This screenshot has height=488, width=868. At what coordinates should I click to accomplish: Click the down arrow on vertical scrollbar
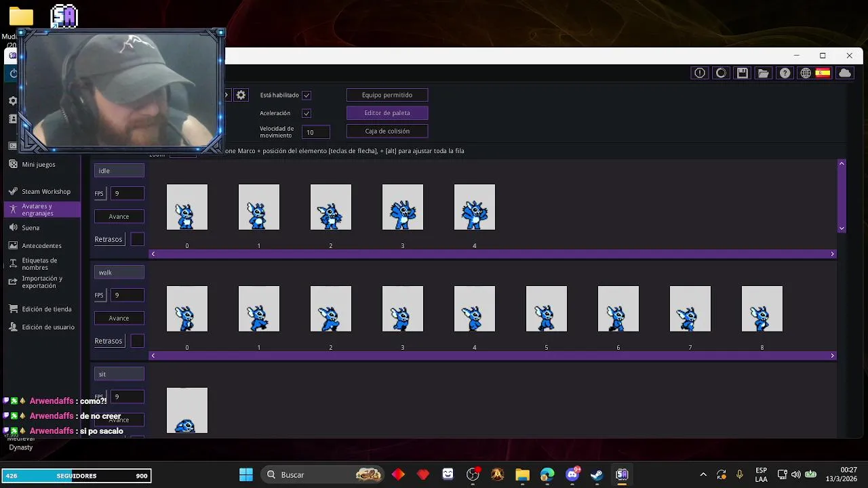842,228
